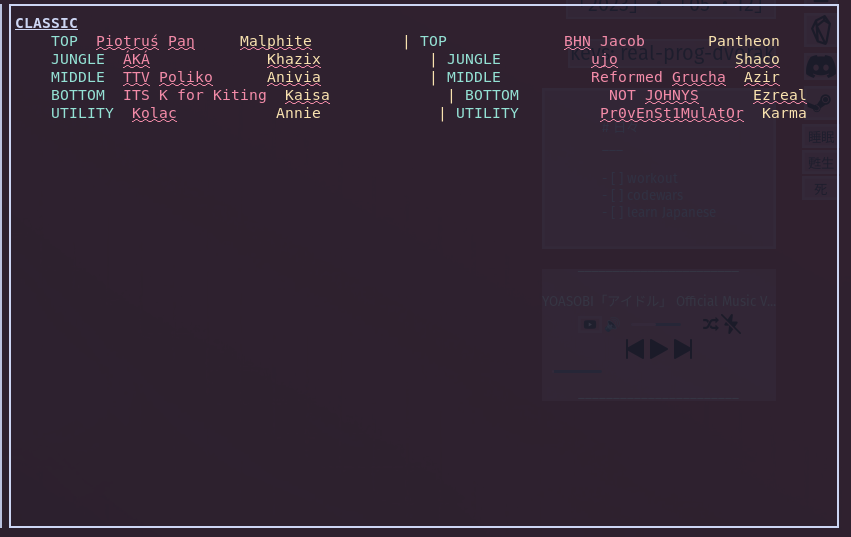Click the CLASSIC heading in terminal
Screen dimensions: 851x537
coord(46,23)
